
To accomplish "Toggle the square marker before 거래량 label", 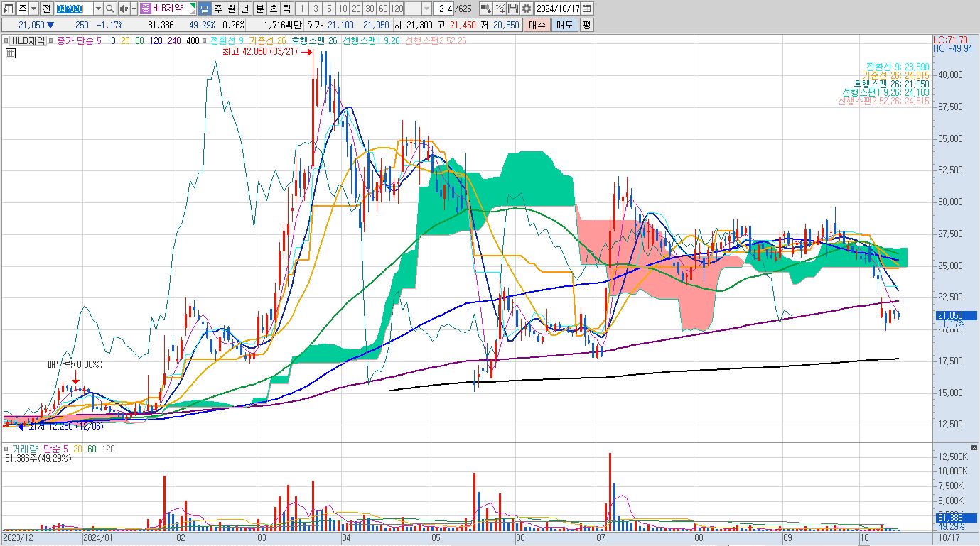I will point(6,449).
